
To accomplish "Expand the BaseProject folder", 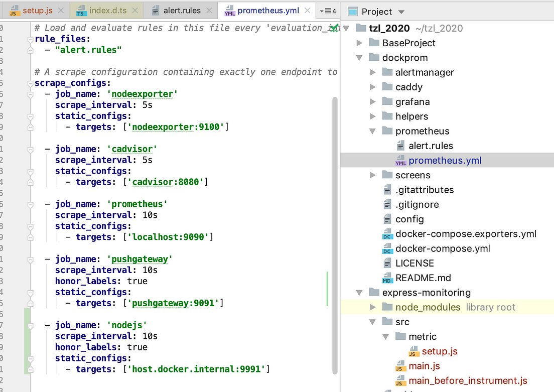I will tap(359, 43).
